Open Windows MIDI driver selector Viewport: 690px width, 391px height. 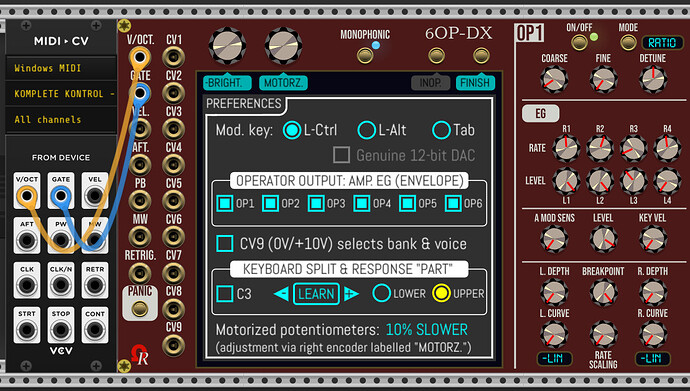61,68
